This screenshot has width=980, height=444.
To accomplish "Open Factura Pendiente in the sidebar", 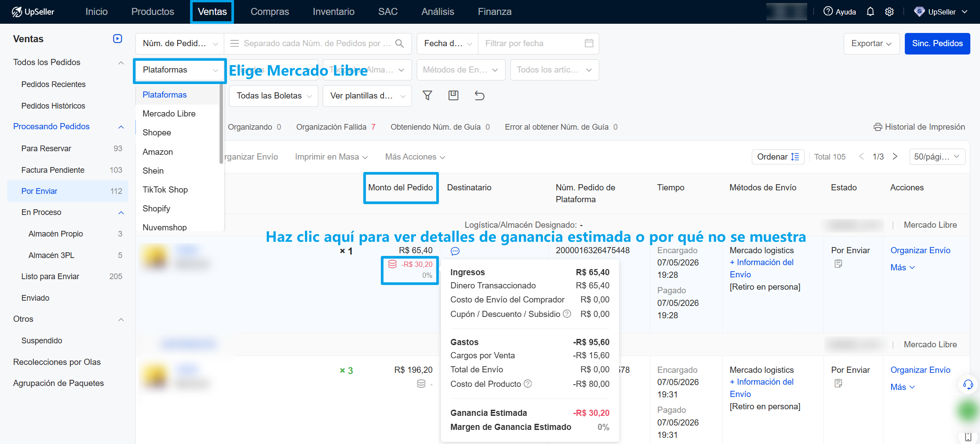I will [x=68, y=170].
